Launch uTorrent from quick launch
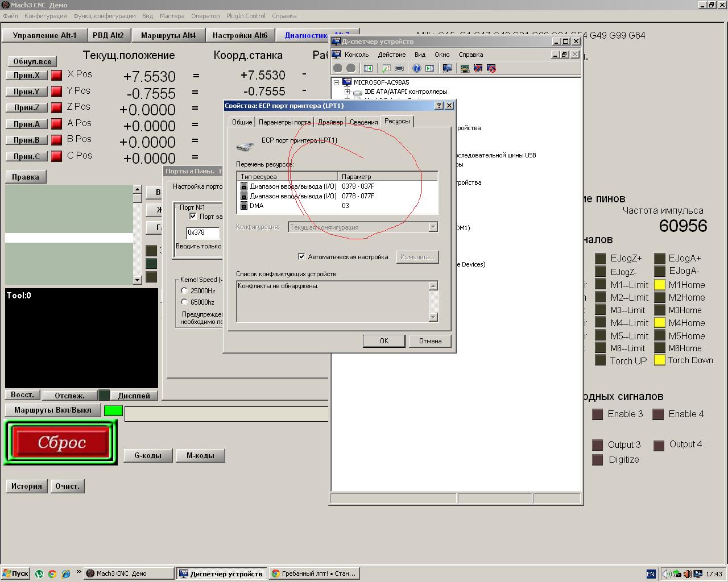This screenshot has width=728, height=582. pos(39,573)
